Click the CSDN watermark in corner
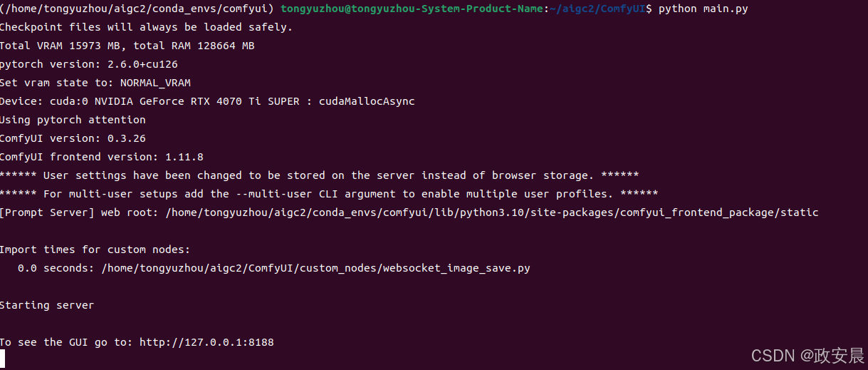 [x=808, y=354]
